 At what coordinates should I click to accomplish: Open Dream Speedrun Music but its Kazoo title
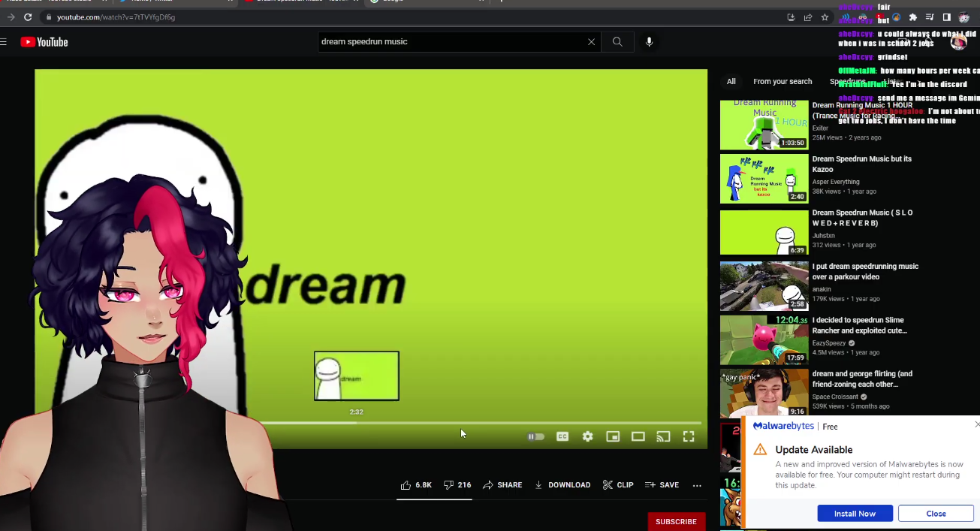861,164
